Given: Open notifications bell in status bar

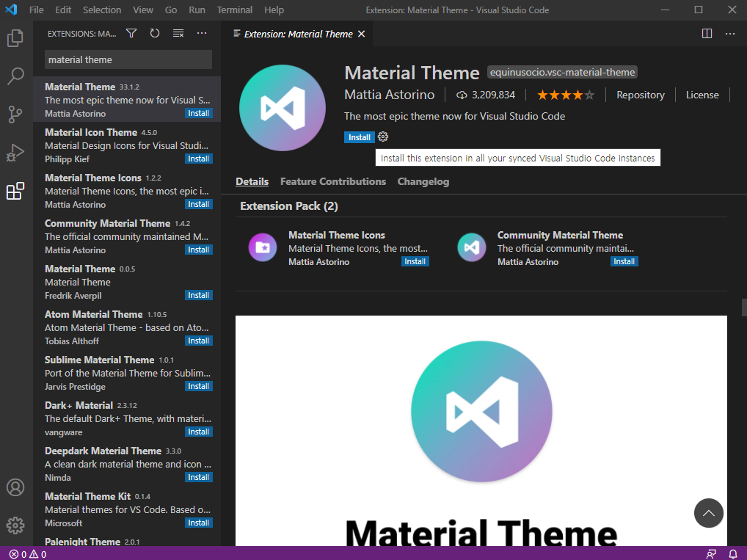Looking at the screenshot, I should coord(733,554).
